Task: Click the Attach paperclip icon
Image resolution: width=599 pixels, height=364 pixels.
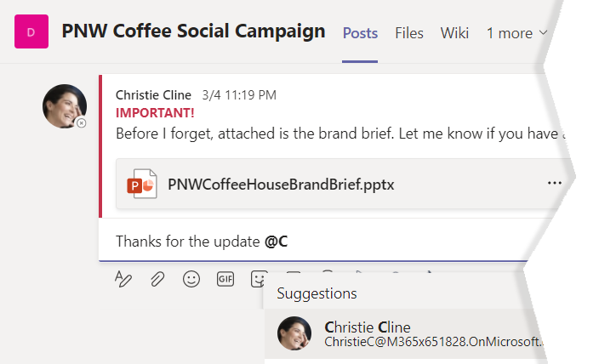Action: 157,279
